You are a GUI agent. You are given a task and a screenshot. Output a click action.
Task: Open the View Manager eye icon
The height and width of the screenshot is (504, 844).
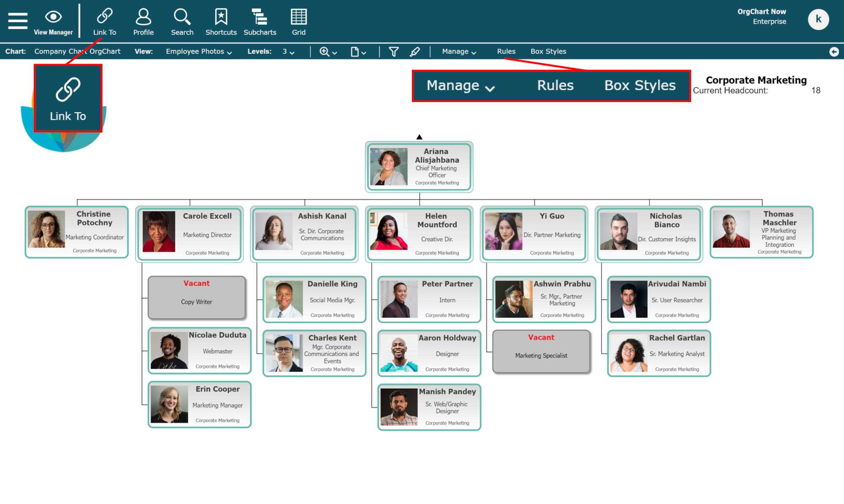[53, 17]
